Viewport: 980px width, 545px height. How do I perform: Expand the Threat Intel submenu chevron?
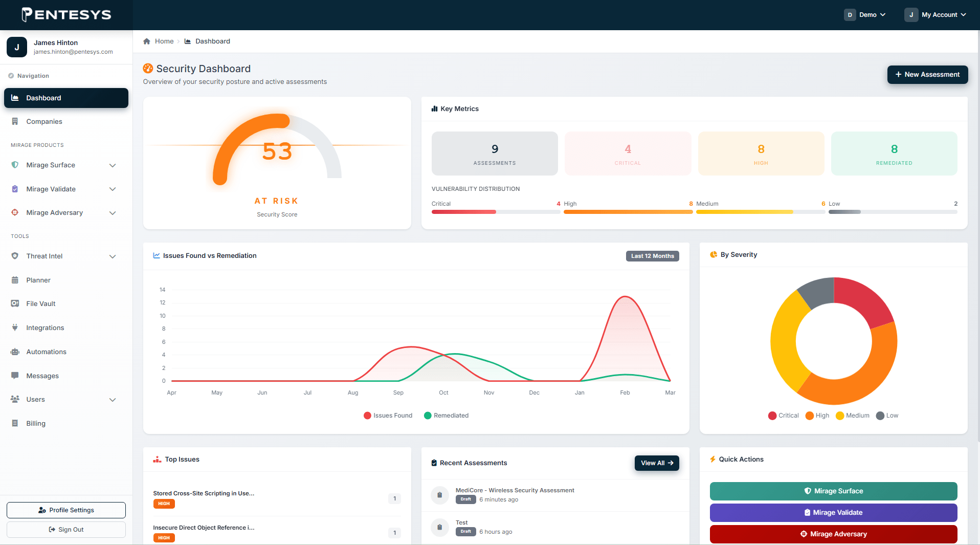113,256
